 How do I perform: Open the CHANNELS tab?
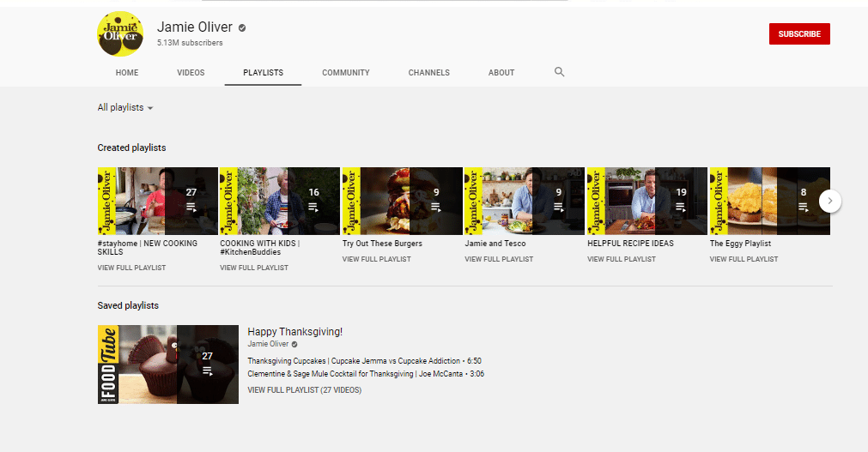[x=429, y=73]
